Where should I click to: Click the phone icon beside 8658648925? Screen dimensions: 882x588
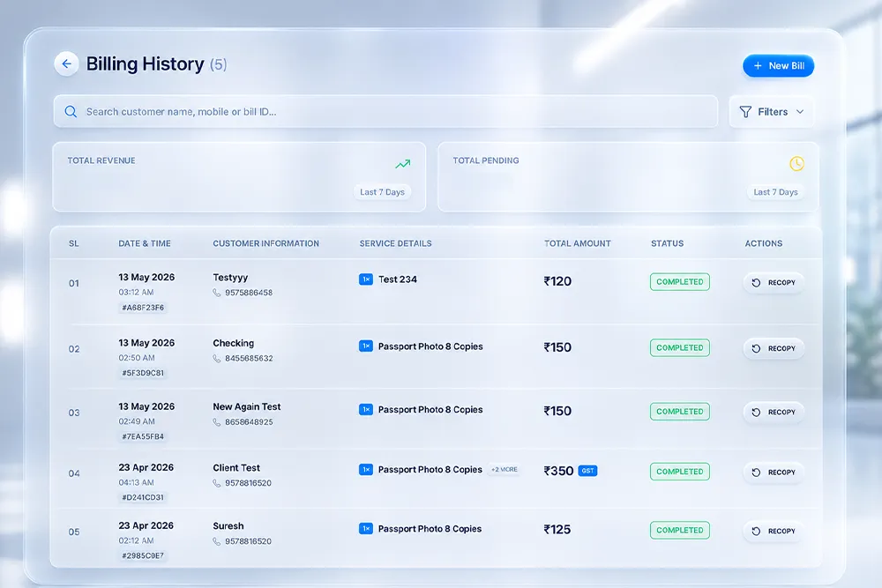click(217, 422)
